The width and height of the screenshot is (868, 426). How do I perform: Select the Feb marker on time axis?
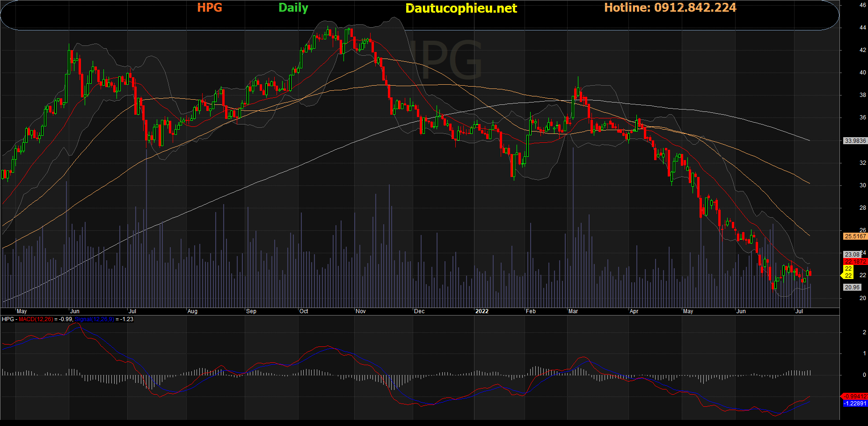click(531, 311)
